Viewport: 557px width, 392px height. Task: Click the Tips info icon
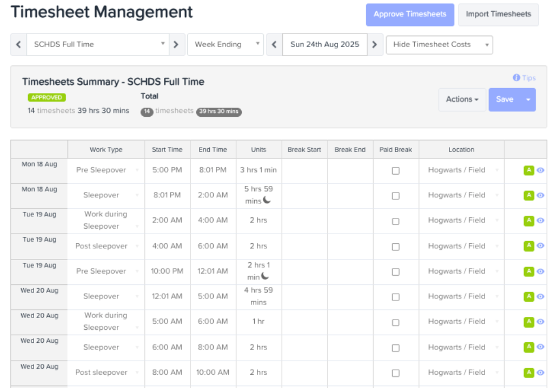click(516, 78)
